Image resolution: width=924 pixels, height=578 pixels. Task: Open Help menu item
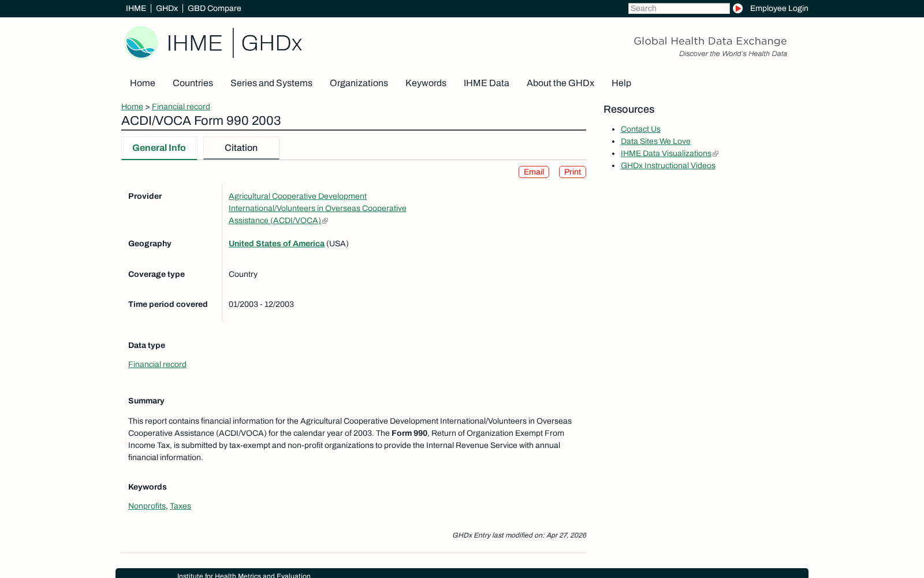click(621, 83)
